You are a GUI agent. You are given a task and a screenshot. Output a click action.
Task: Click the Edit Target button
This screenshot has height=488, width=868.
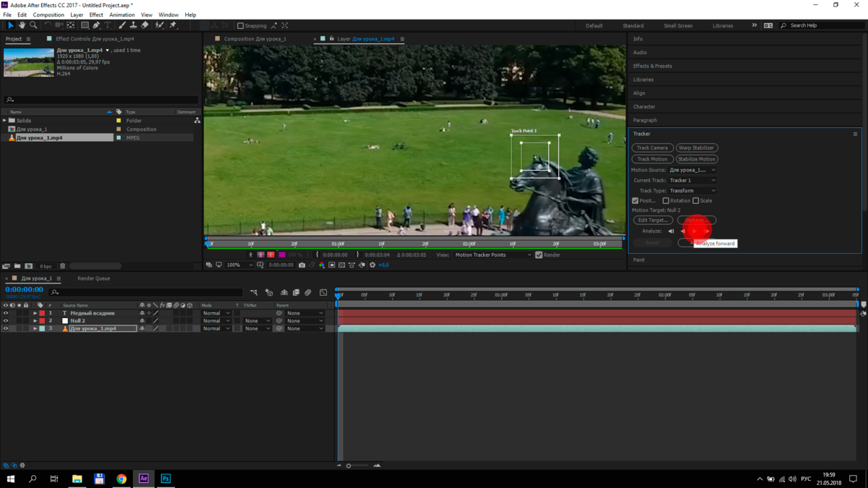click(652, 221)
